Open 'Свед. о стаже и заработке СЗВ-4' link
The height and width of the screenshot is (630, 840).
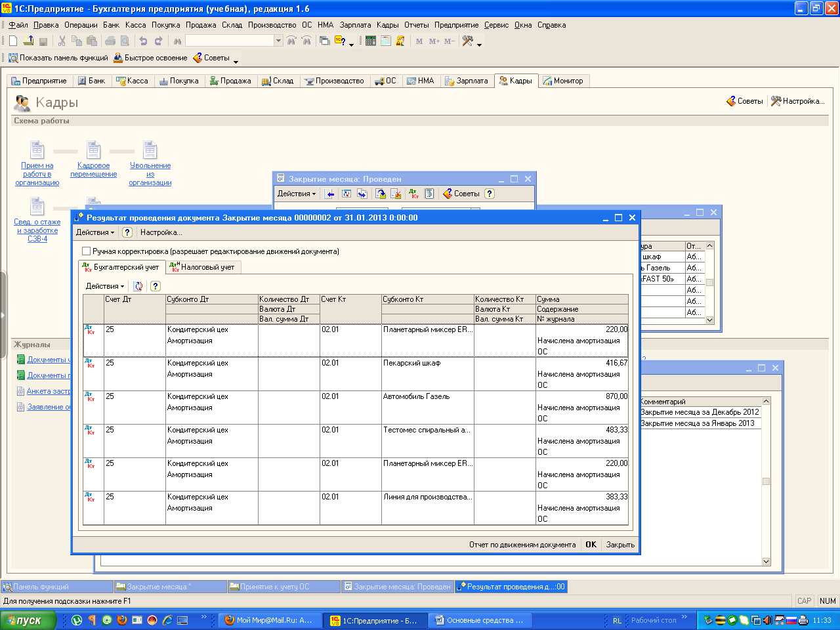click(x=37, y=230)
